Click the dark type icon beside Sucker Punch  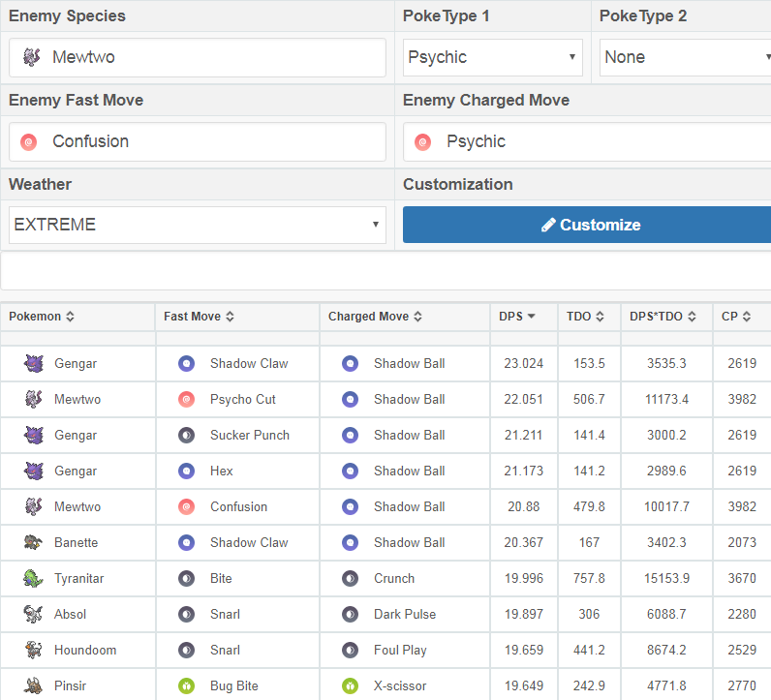pyautogui.click(x=186, y=436)
